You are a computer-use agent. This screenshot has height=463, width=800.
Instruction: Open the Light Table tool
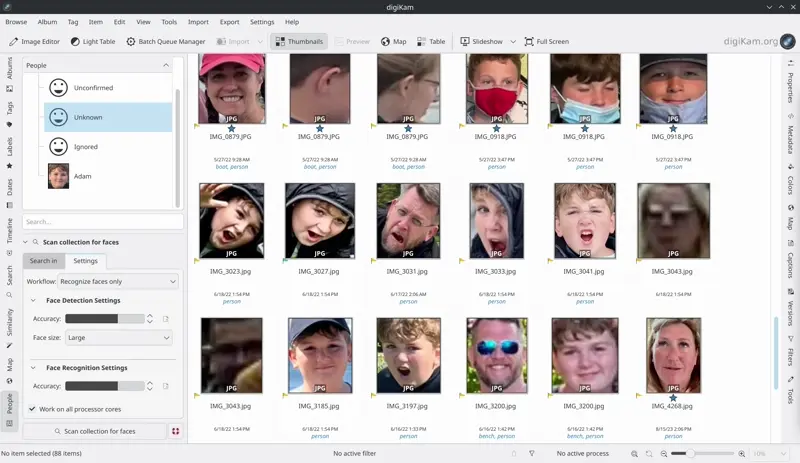point(92,42)
